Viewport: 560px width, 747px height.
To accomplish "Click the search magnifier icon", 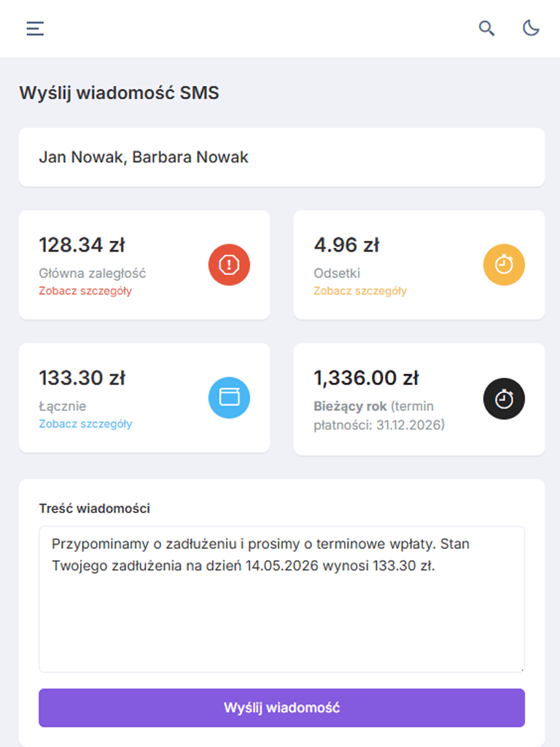I will click(x=486, y=28).
